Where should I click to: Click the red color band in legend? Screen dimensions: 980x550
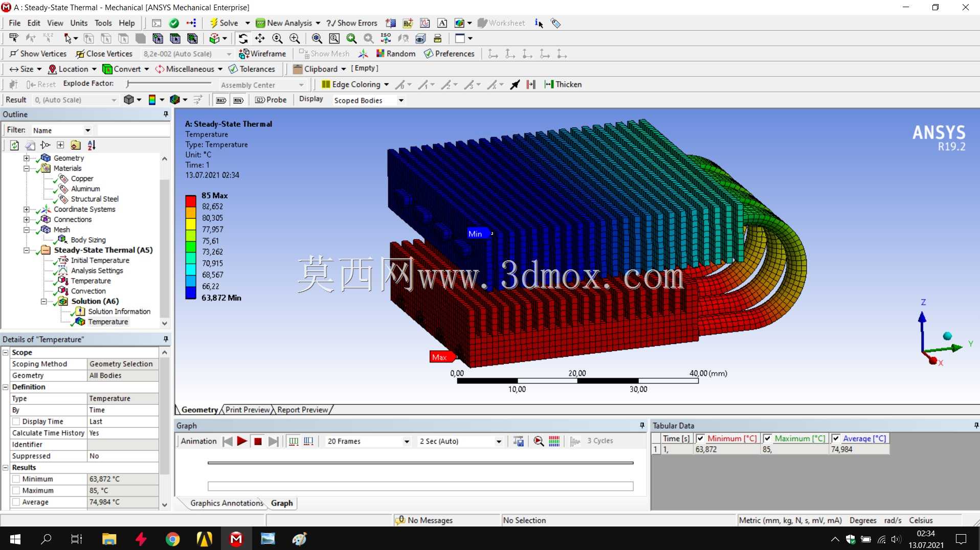click(191, 201)
